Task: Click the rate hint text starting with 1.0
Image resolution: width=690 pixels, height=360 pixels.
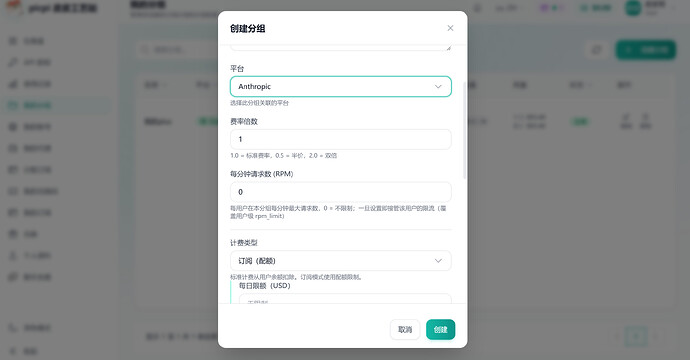Action: point(283,156)
